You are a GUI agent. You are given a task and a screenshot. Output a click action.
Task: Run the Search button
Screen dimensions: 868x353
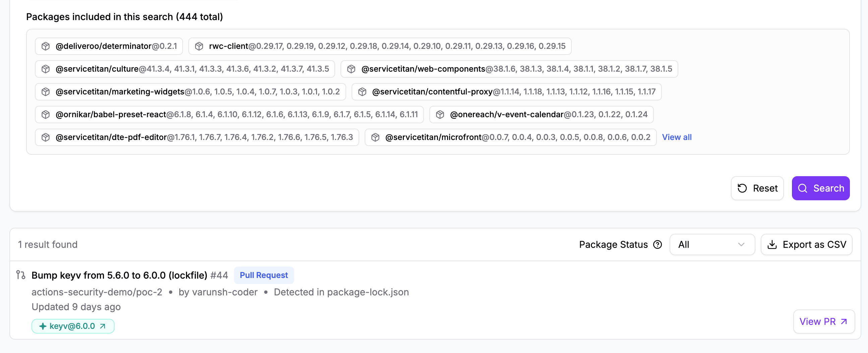coord(820,188)
